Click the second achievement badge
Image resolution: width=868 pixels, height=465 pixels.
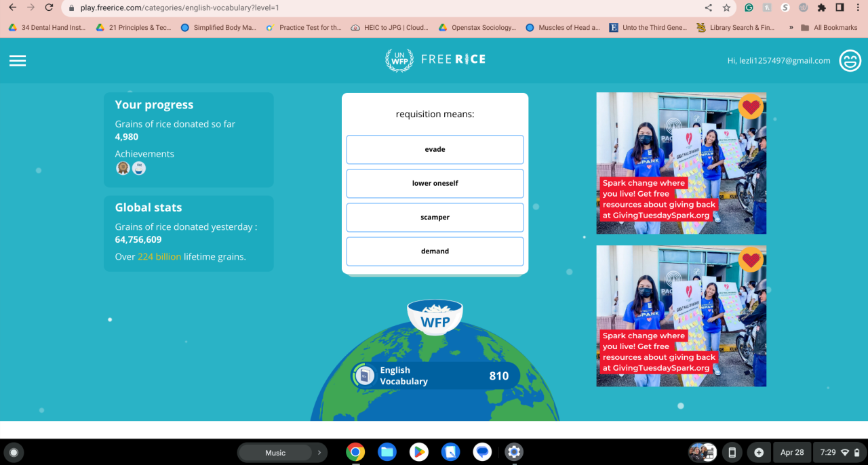point(139,168)
